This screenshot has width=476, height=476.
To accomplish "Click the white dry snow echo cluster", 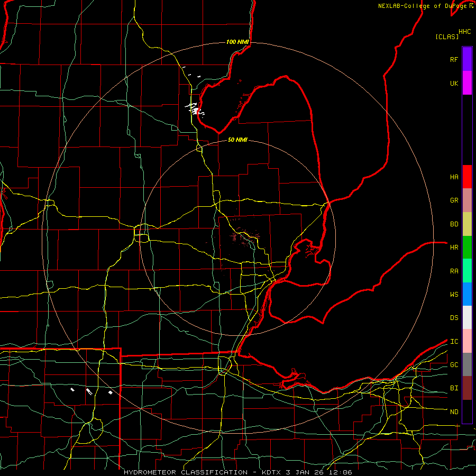I will coord(195,109).
